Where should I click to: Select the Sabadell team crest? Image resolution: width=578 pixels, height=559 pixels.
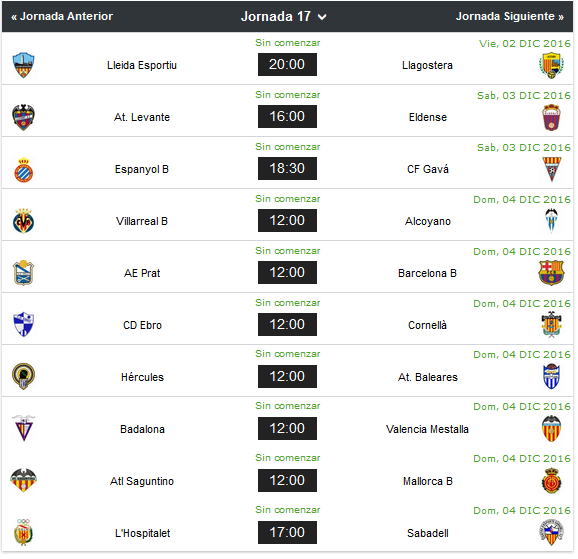551,532
